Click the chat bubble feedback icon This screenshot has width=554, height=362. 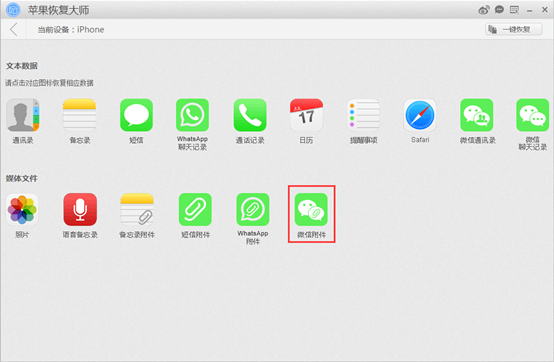(x=499, y=10)
